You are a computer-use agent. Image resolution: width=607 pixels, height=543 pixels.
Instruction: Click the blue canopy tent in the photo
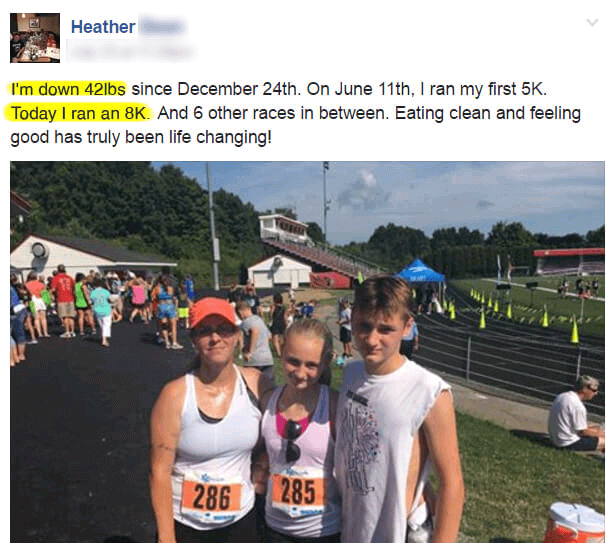pos(420,270)
